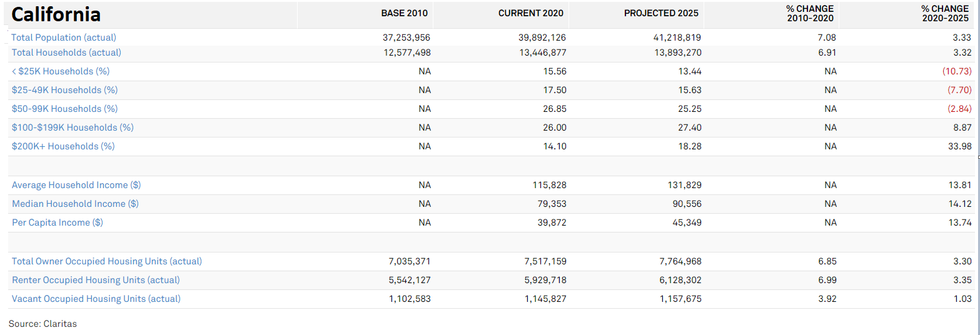
Task: Click the BASE 2010 column header
Action: 405,13
